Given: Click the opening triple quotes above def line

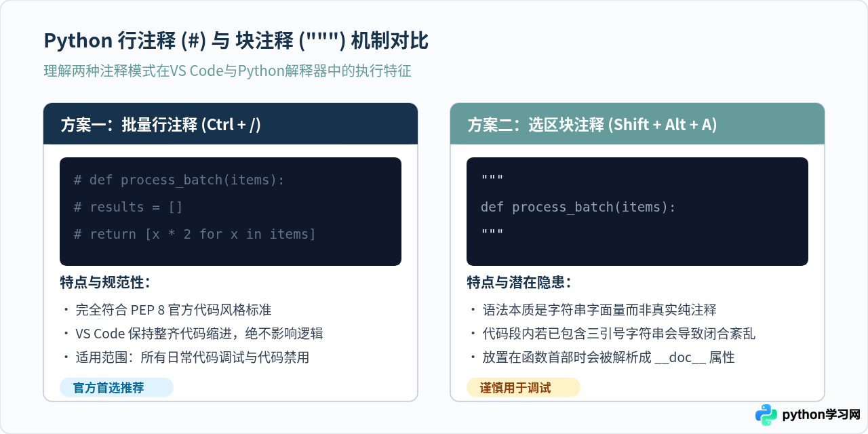Looking at the screenshot, I should click(x=492, y=179).
